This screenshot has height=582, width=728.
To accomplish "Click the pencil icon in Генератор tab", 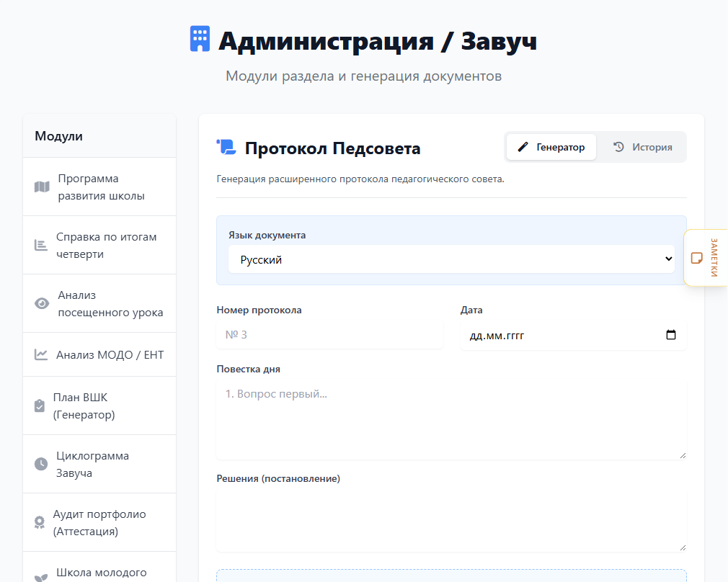I will pos(523,147).
